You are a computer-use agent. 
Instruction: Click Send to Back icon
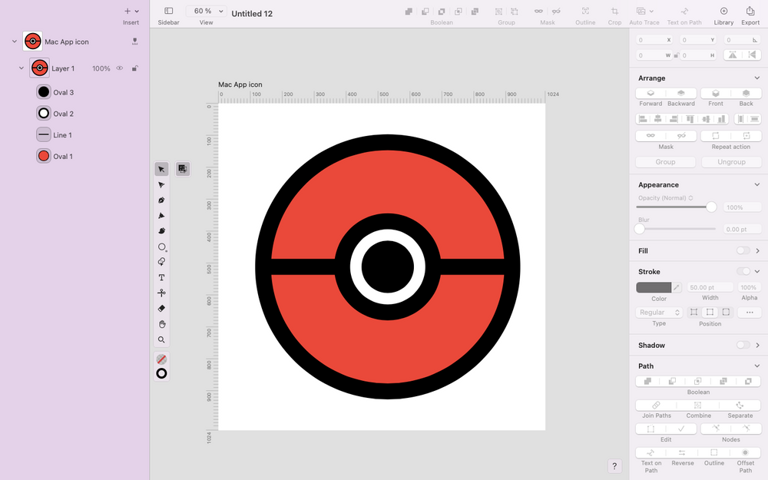pos(746,93)
